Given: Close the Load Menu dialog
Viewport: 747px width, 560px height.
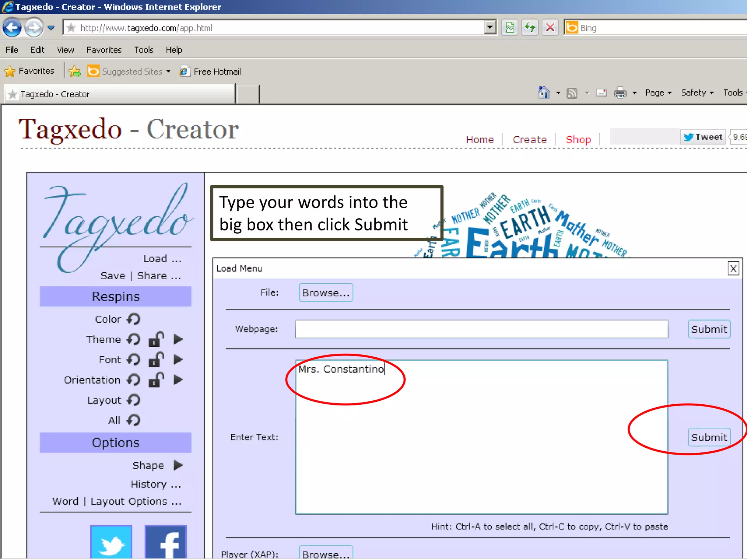Looking at the screenshot, I should click(x=733, y=269).
